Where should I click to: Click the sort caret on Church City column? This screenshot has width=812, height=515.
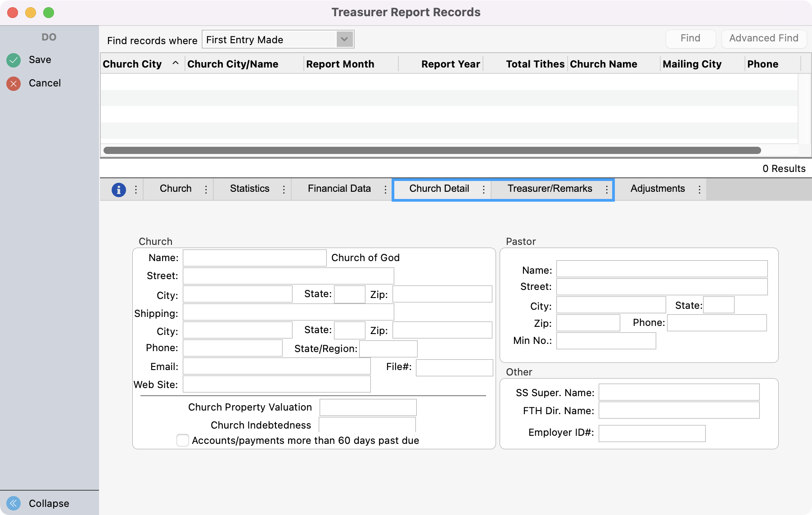click(176, 63)
